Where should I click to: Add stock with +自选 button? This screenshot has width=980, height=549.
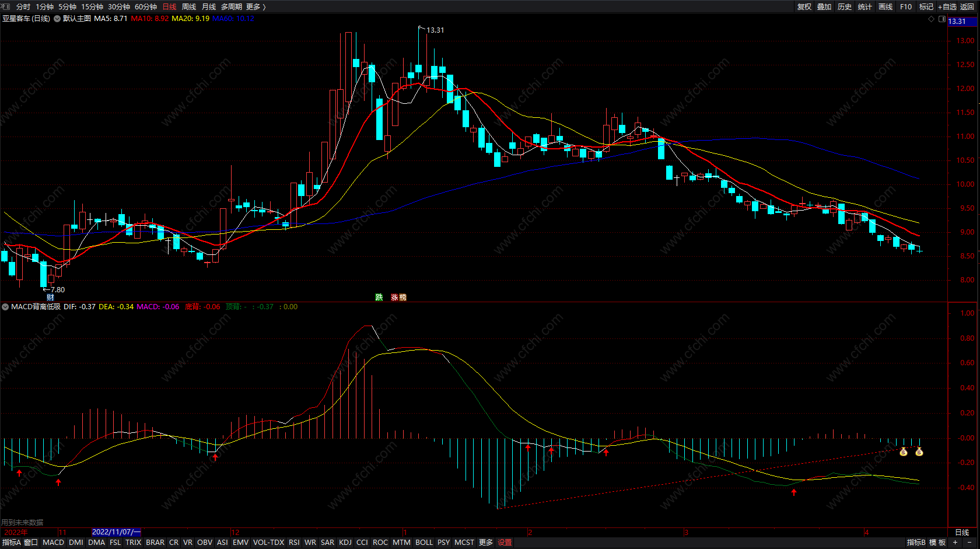947,6
